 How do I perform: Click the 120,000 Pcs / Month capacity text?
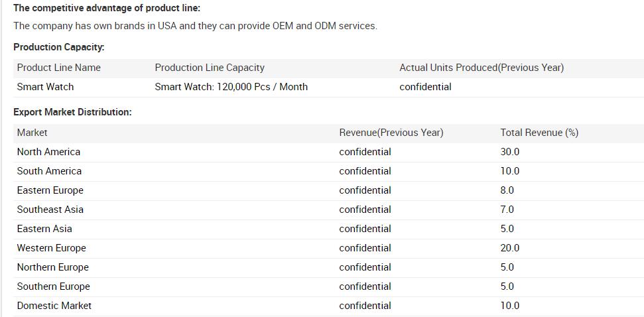(262, 87)
